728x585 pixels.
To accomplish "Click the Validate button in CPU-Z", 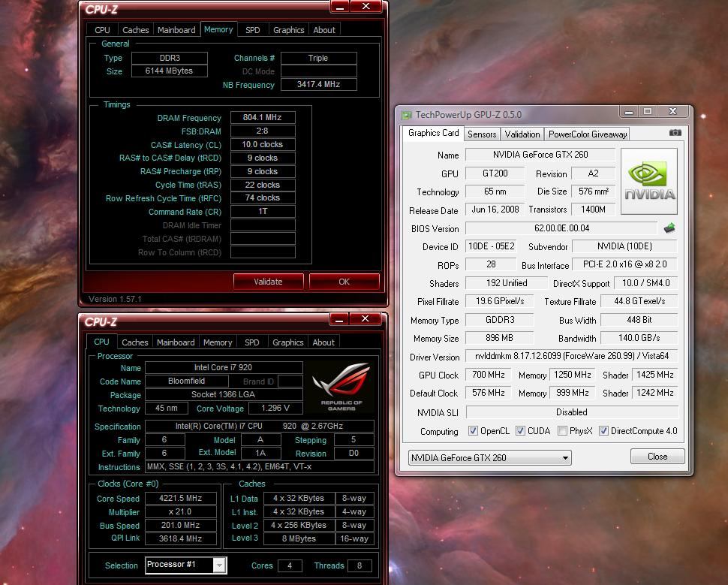I will pyautogui.click(x=269, y=282).
